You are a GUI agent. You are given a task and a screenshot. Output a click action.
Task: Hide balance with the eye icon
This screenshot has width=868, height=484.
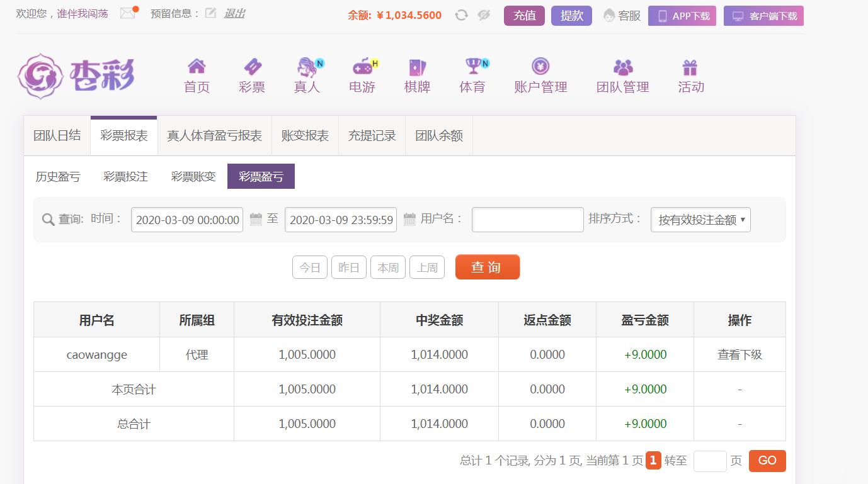[484, 15]
